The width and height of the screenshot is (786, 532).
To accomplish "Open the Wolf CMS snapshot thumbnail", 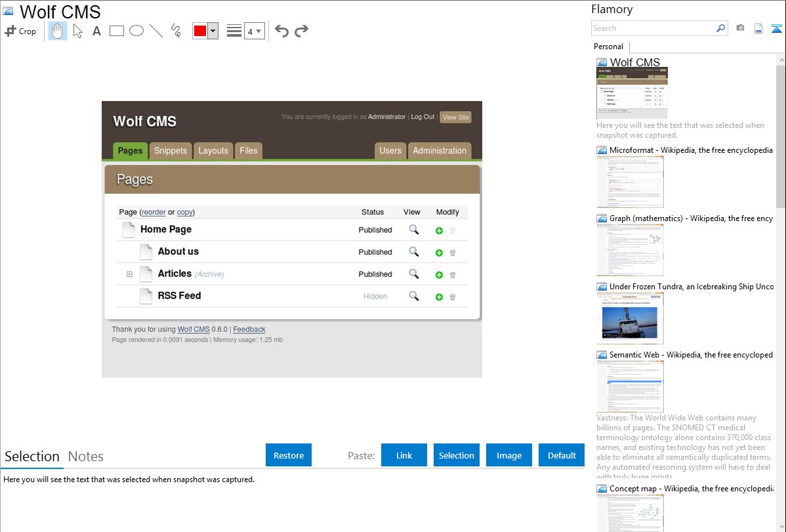I will tap(632, 93).
